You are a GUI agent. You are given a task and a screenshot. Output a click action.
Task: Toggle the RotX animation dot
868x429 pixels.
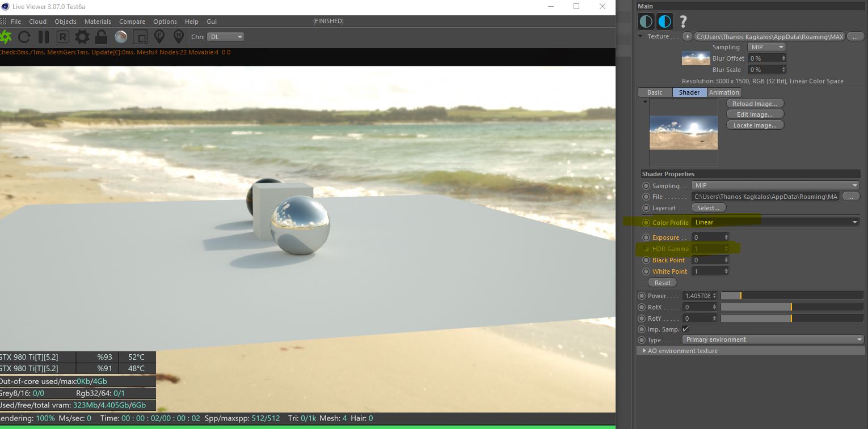point(642,307)
